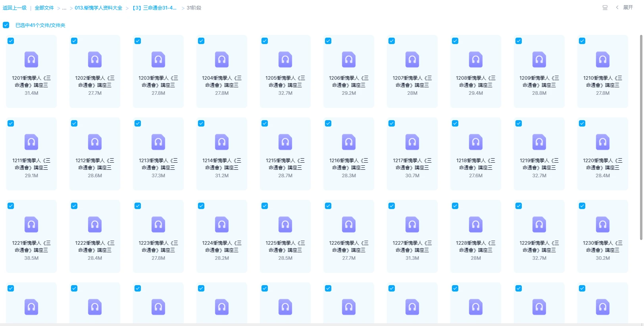Open audio file 1205 headphone icon
Image resolution: width=644 pixels, height=326 pixels.
[285, 59]
